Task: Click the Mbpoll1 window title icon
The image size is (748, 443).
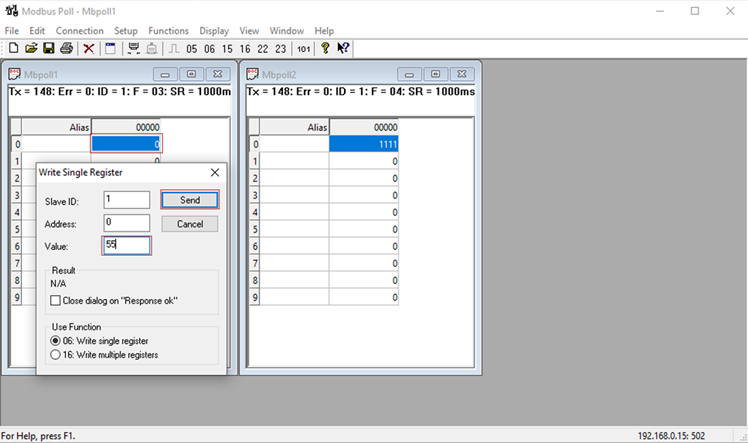Action: [14, 74]
